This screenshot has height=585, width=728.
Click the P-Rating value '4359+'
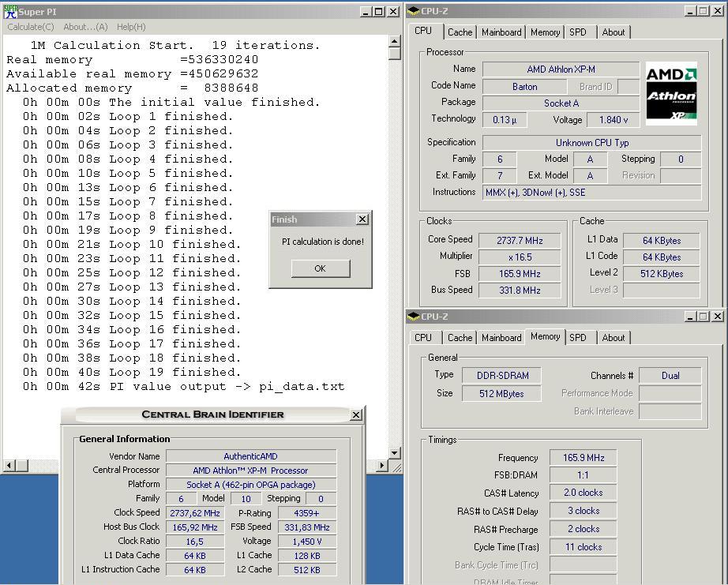pos(307,513)
